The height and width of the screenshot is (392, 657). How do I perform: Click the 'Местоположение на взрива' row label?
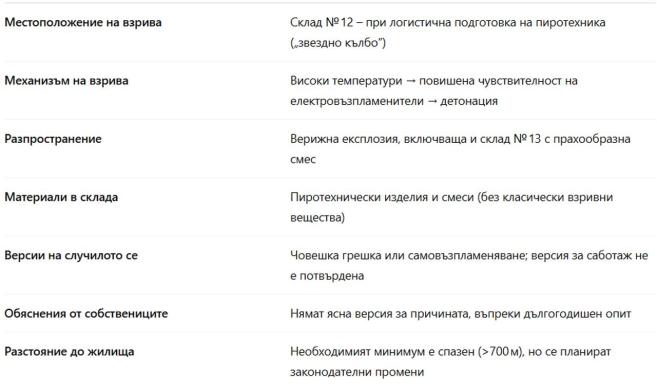tap(83, 22)
